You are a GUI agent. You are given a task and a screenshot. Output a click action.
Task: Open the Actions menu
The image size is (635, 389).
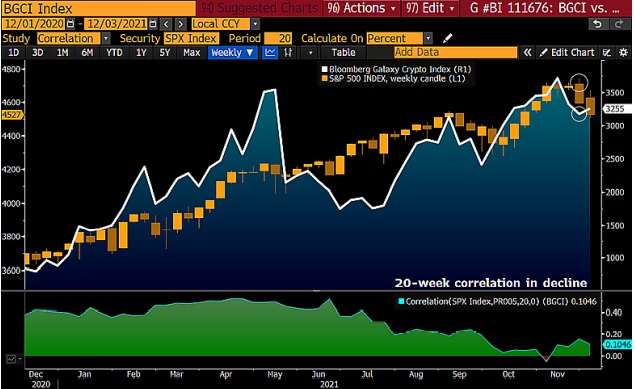pyautogui.click(x=361, y=8)
